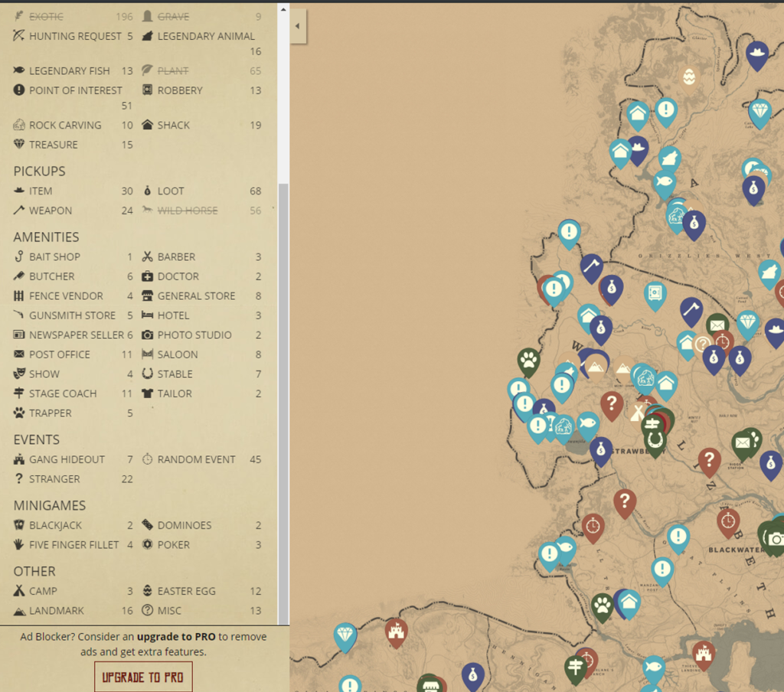Viewport: 784px width, 692px height.
Task: Click the UPGRADE TO PRO button
Action: (143, 677)
